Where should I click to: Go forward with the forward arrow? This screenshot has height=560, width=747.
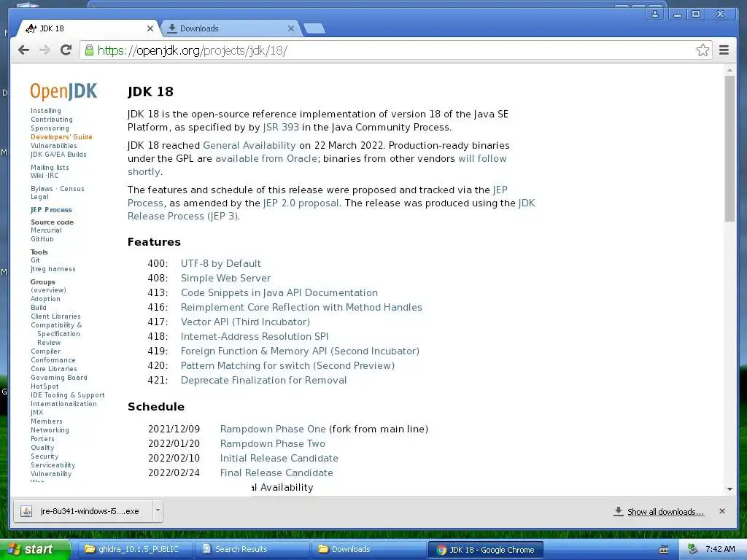(x=44, y=50)
